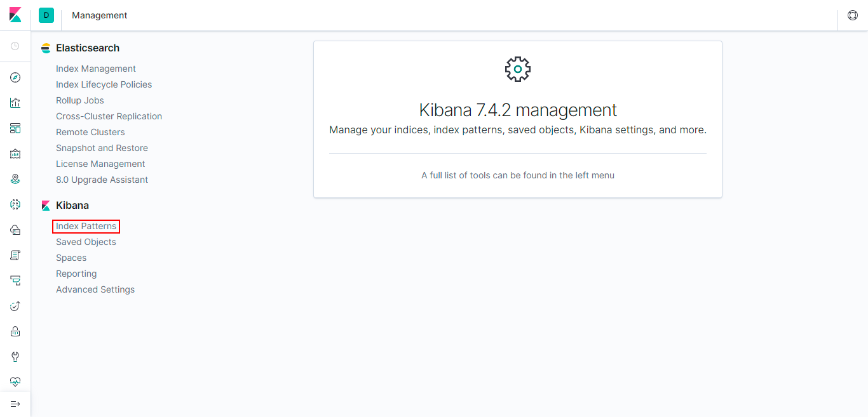
Task: Expand the side navigation bar
Action: [15, 404]
